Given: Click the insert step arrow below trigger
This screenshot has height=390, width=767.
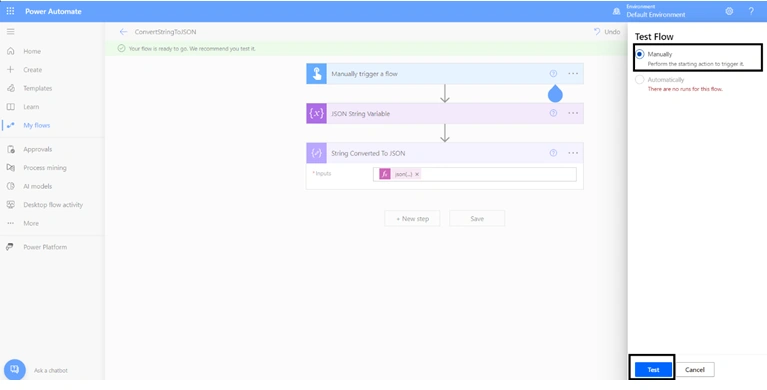Looking at the screenshot, I should pyautogui.click(x=445, y=93).
